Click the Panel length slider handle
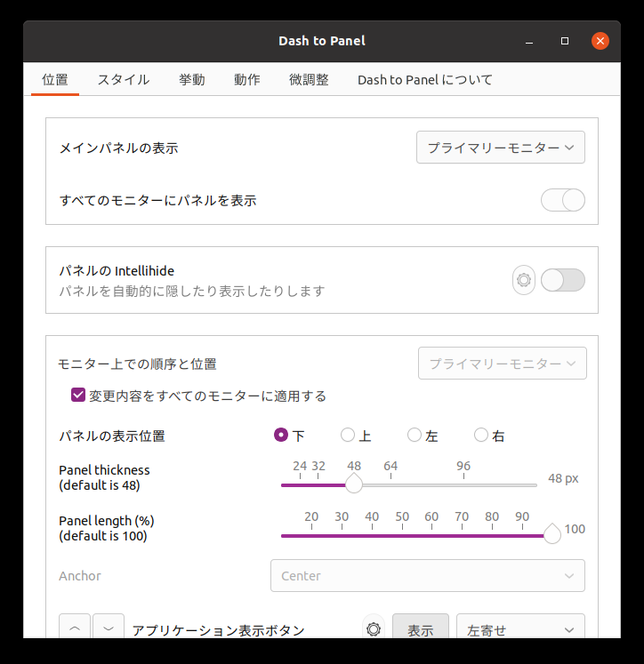The image size is (644, 664). tap(552, 534)
